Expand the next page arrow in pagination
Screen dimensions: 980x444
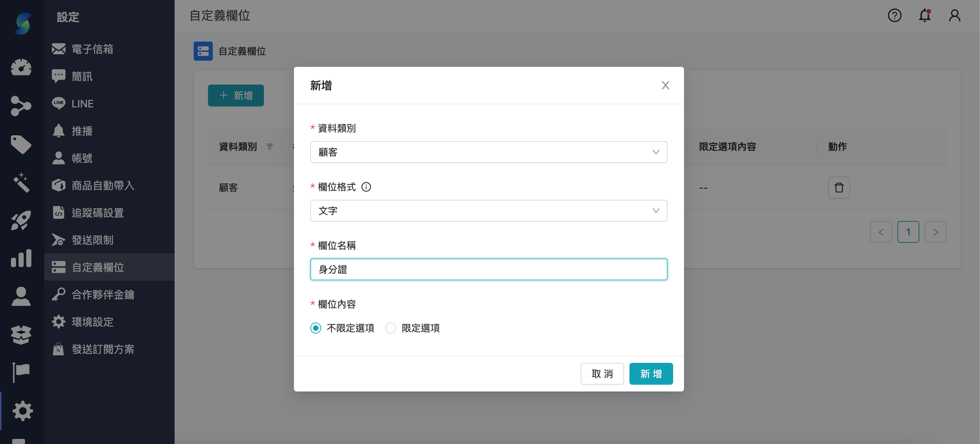point(935,232)
